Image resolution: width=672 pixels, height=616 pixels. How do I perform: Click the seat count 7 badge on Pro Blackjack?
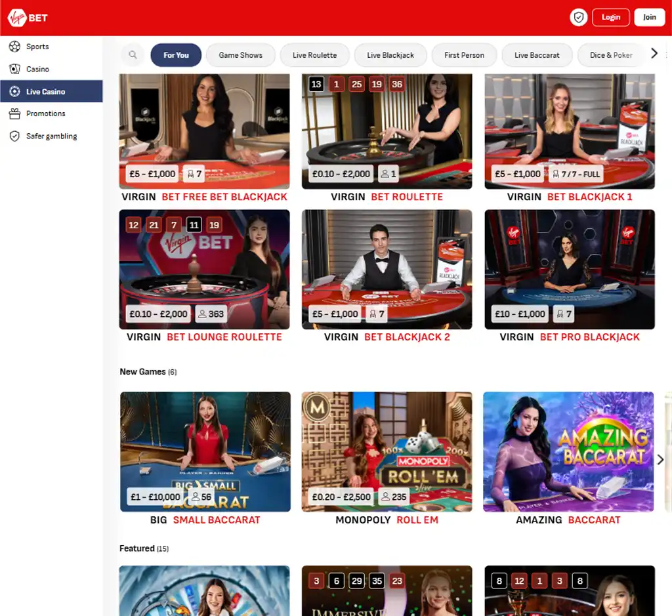tap(564, 314)
